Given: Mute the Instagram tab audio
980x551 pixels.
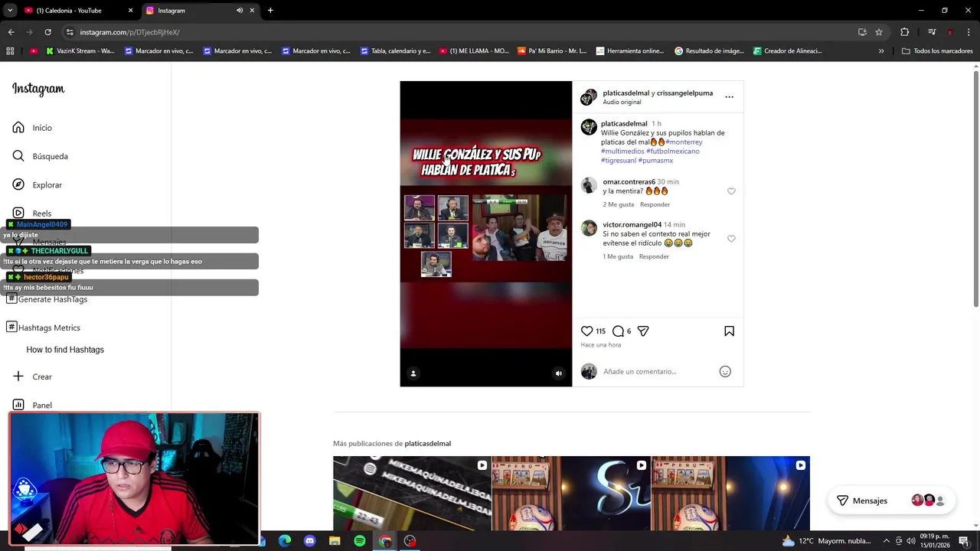Looking at the screenshot, I should pyautogui.click(x=240, y=11).
